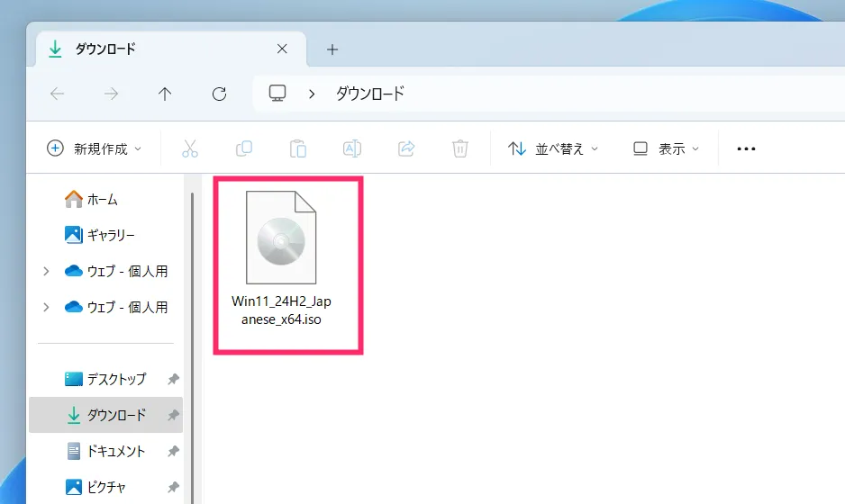Click the Back navigation arrow
Viewport: 845px width, 504px height.
pos(57,94)
